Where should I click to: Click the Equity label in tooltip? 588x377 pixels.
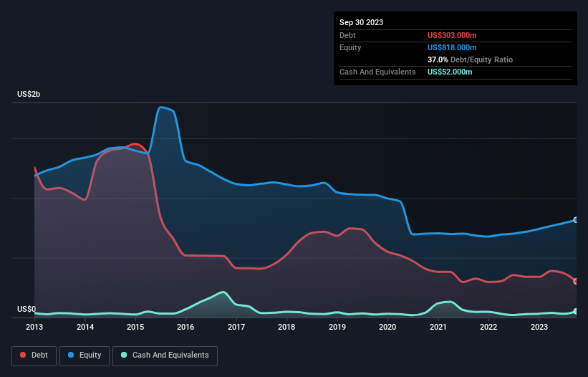pos(350,47)
